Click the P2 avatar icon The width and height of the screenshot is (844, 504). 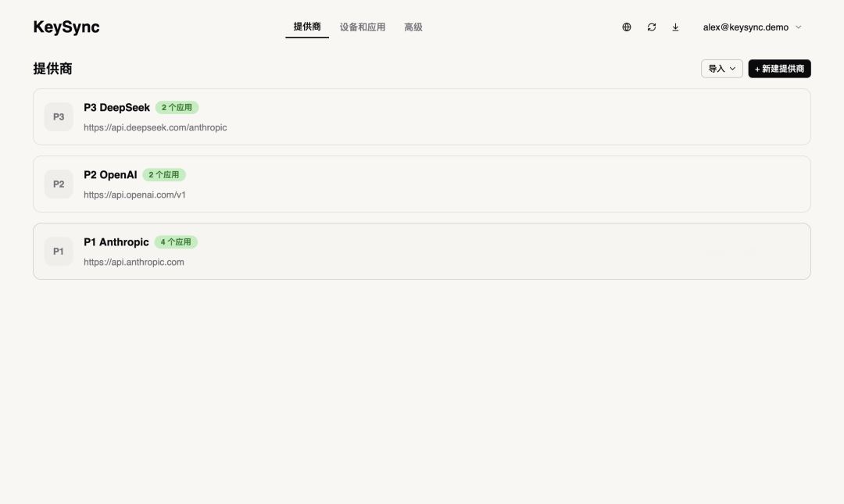point(59,184)
